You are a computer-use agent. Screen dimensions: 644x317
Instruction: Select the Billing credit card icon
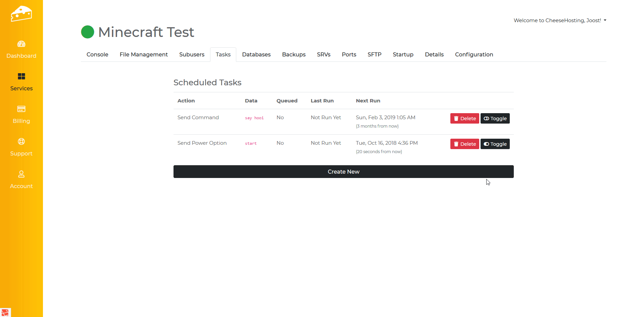[x=21, y=109]
